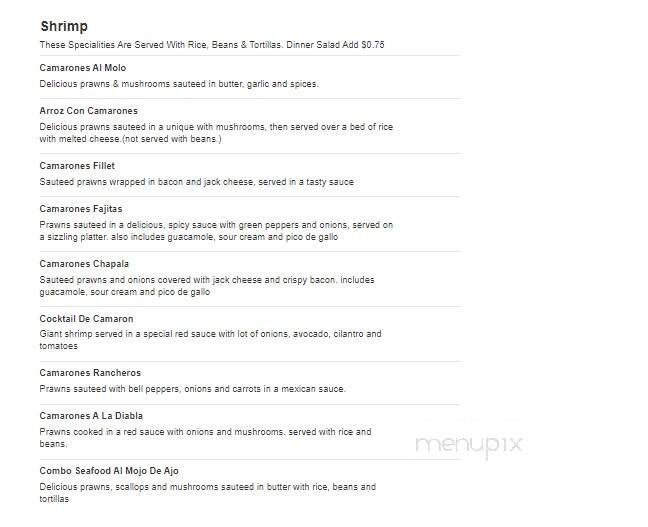Viewport: 648px width, 527px height.
Task: Click the Cocktail De Camaron title
Action: 86,319
